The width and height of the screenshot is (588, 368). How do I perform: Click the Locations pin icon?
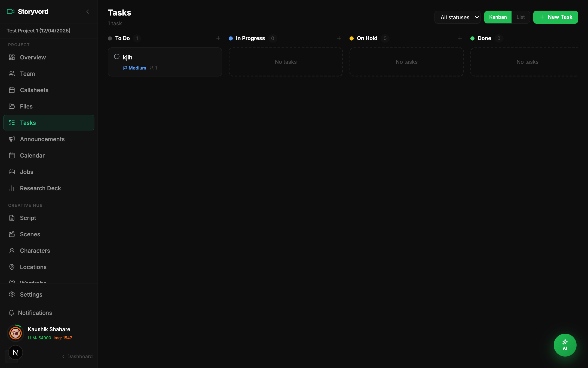tap(12, 267)
